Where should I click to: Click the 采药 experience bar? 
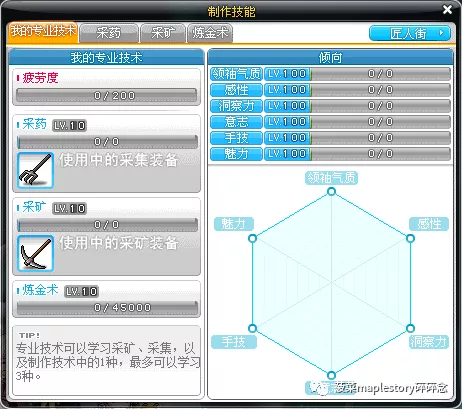click(x=107, y=142)
